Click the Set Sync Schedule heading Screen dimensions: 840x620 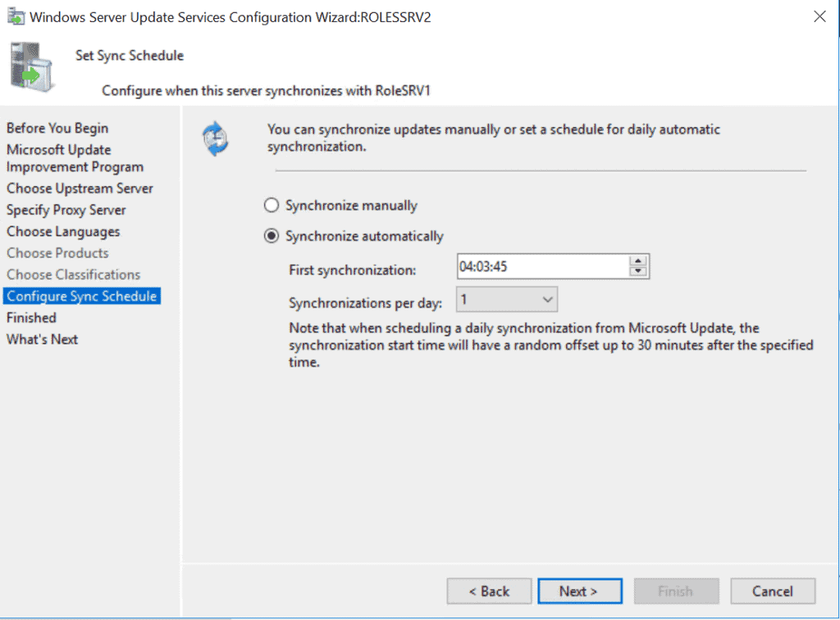(130, 55)
